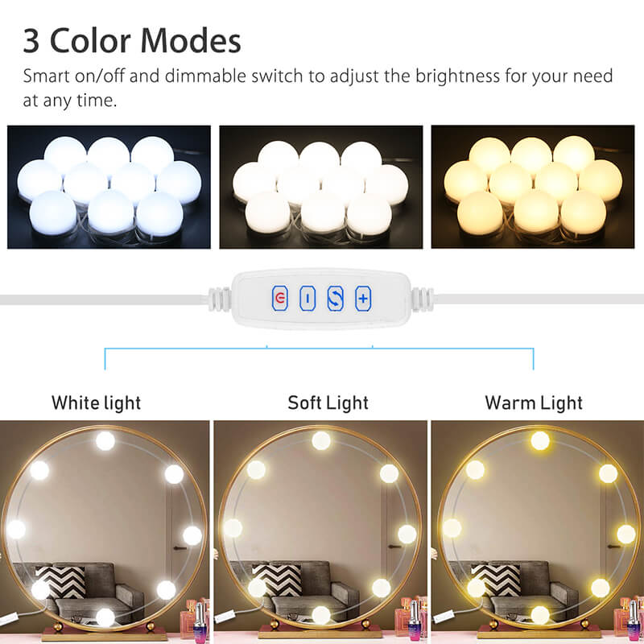Click the plus brightness icon
Viewport: 644px width, 644px height.
pos(363,298)
